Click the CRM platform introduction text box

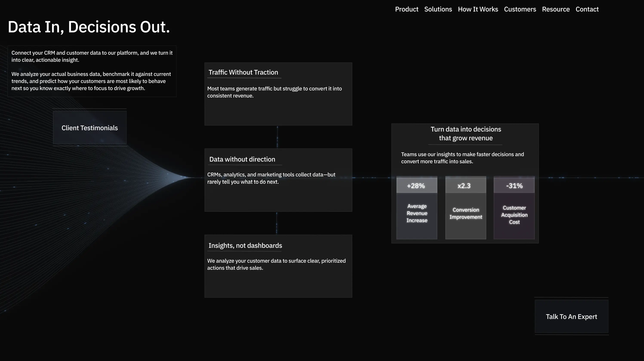[92, 71]
